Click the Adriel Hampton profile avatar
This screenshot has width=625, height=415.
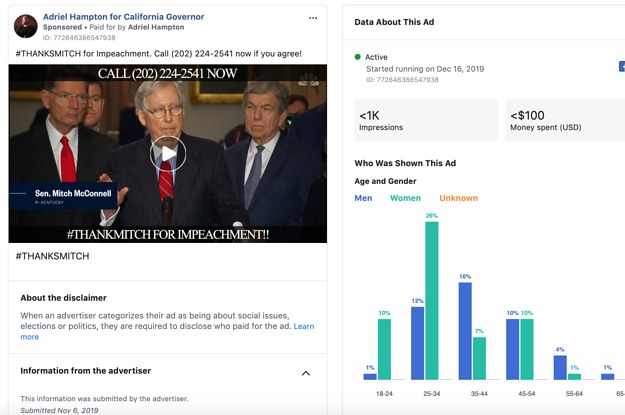point(26,27)
